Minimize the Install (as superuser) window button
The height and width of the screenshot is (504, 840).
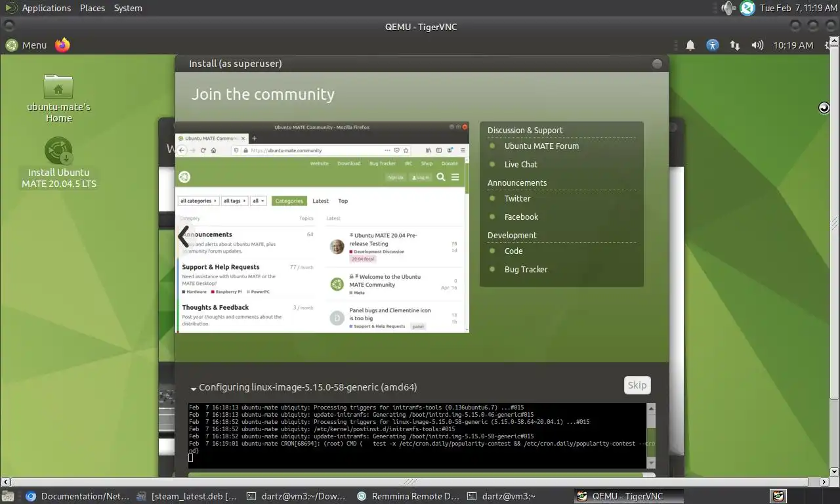657,64
